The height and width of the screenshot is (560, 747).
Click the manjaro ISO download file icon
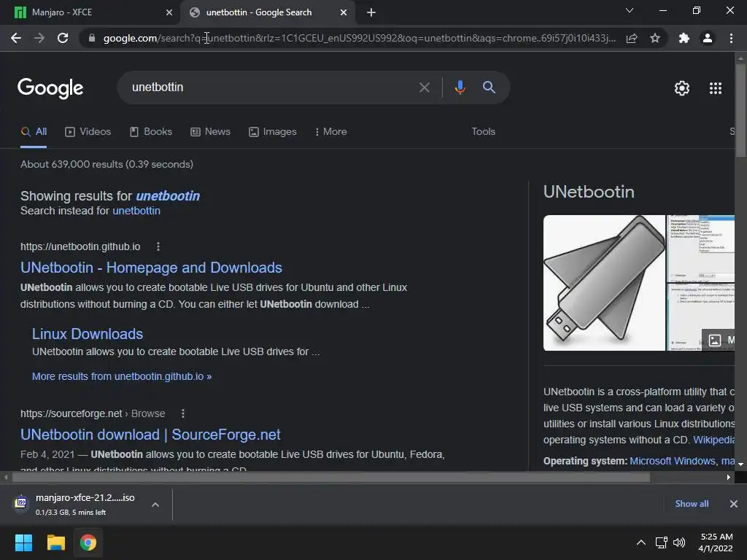click(x=21, y=503)
